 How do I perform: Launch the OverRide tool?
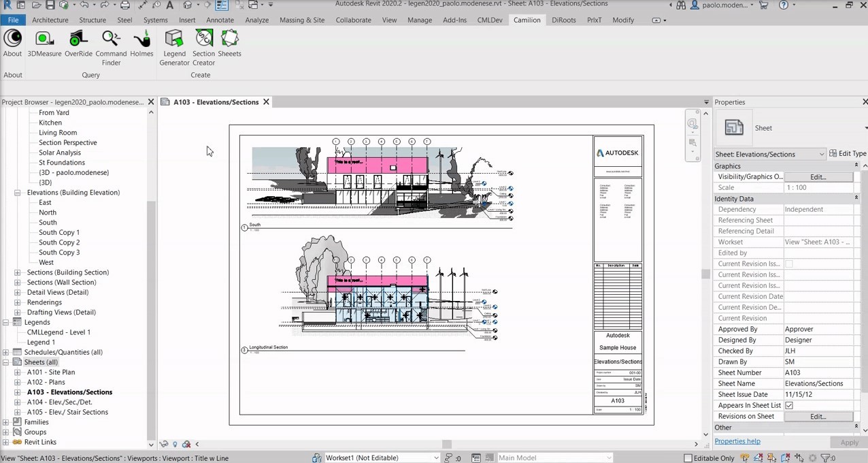(78, 44)
